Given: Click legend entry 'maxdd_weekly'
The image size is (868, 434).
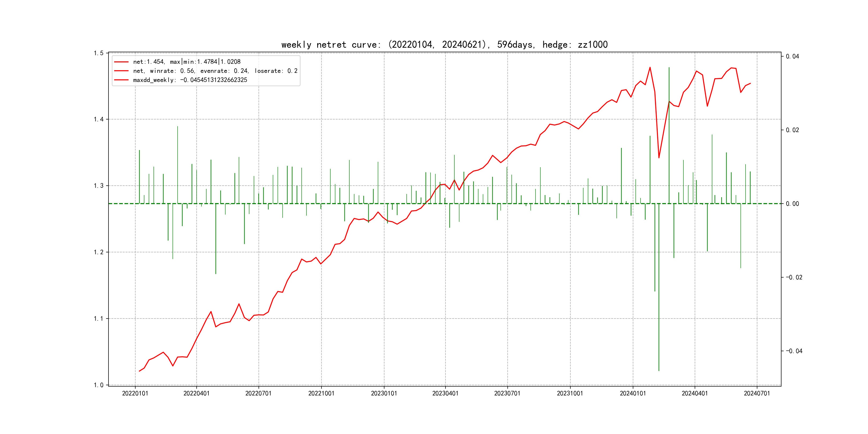Looking at the screenshot, I should point(190,80).
